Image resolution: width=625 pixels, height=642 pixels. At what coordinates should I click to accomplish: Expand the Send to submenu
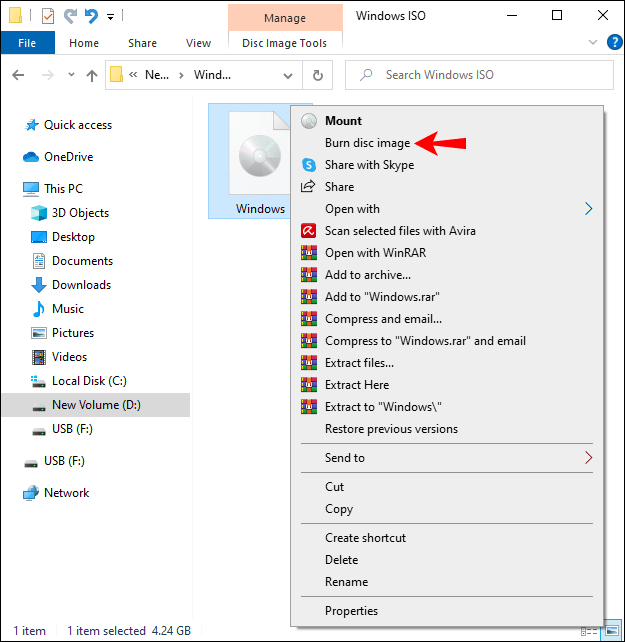(x=447, y=458)
